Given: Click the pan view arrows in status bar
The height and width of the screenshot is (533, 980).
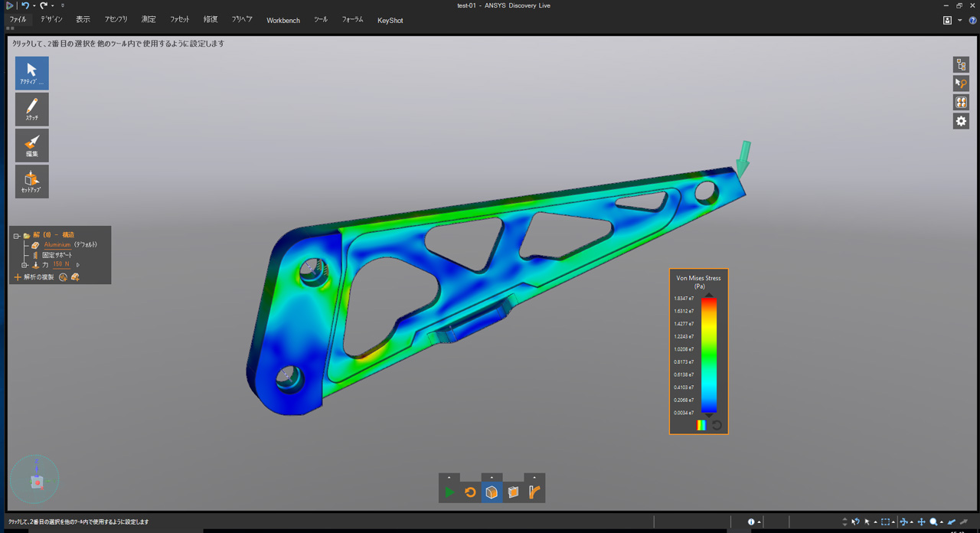Looking at the screenshot, I should [x=921, y=522].
